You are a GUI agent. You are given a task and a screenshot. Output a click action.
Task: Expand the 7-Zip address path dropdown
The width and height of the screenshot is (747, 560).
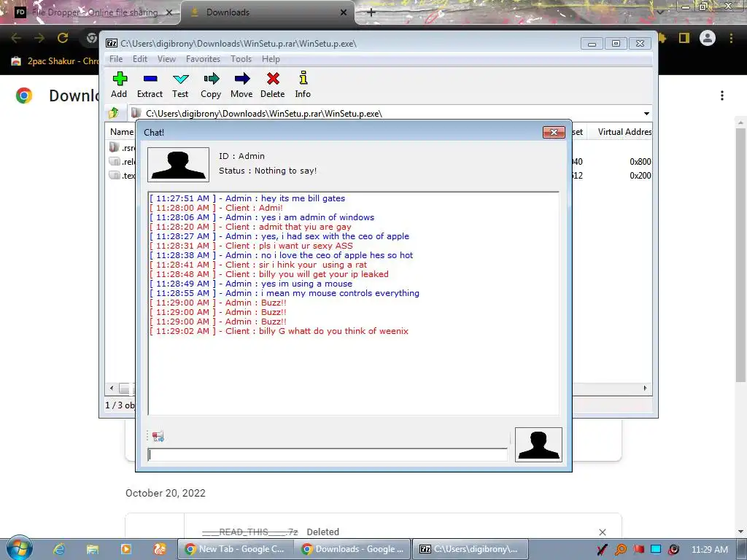[646, 113]
